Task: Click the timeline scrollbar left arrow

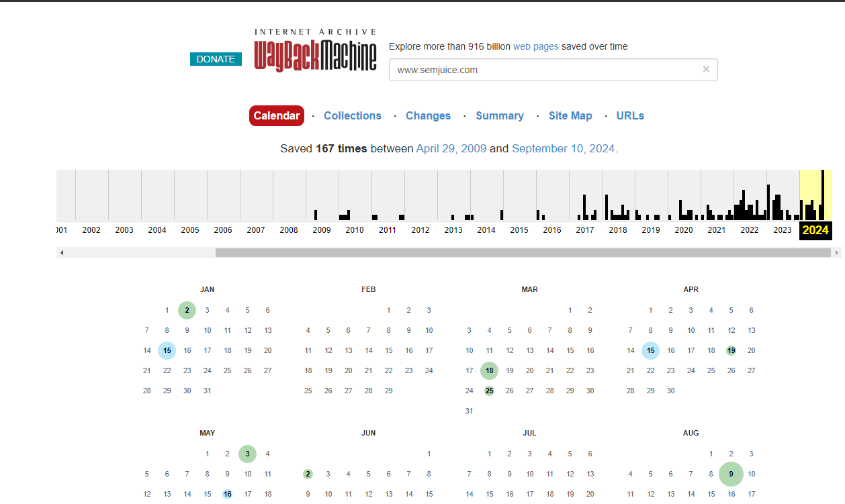Action: pos(62,253)
